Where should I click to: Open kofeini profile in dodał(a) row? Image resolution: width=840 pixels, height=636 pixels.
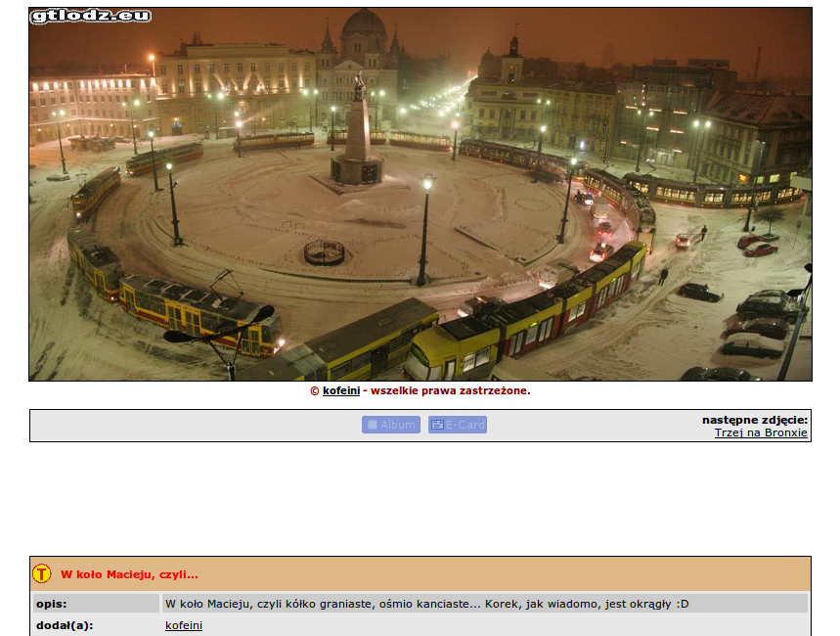coord(184,625)
